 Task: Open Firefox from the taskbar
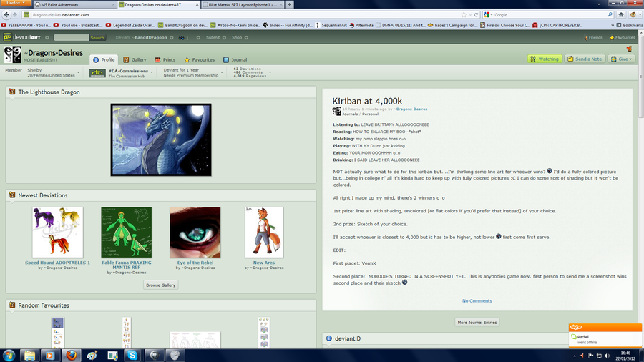click(72, 355)
